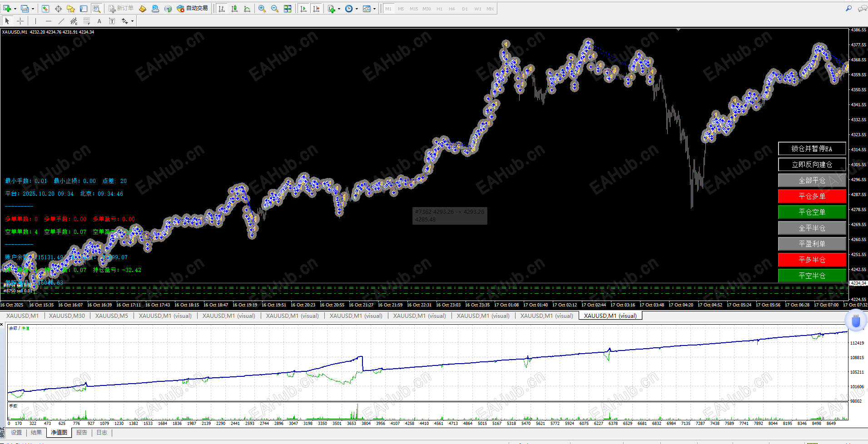The width and height of the screenshot is (868, 444).
Task: Click the red 平仓多单 button
Action: 812,196
